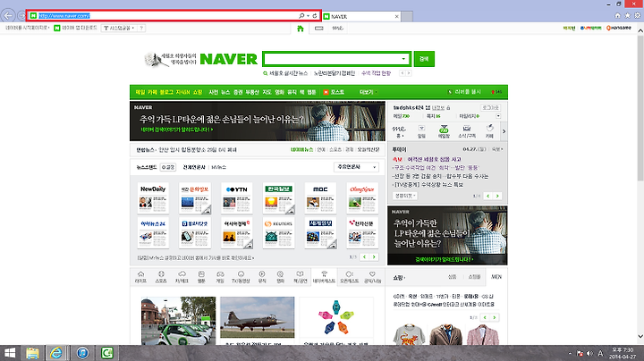Click the green Naver home icon in toolbar

(x=301, y=29)
